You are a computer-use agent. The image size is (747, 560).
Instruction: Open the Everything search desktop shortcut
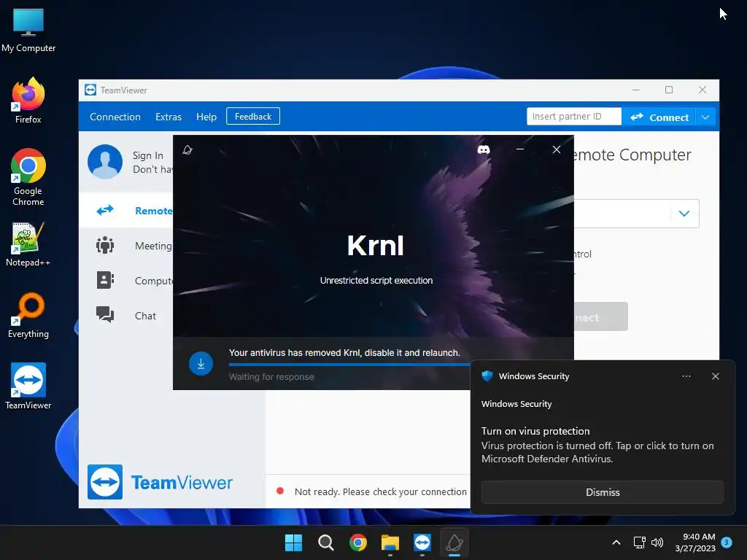coord(28,315)
